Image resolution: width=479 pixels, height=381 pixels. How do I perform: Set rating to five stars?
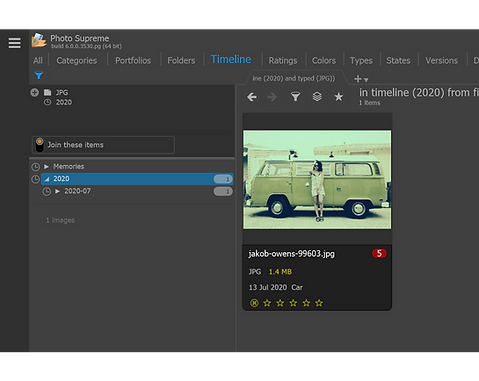click(x=319, y=303)
